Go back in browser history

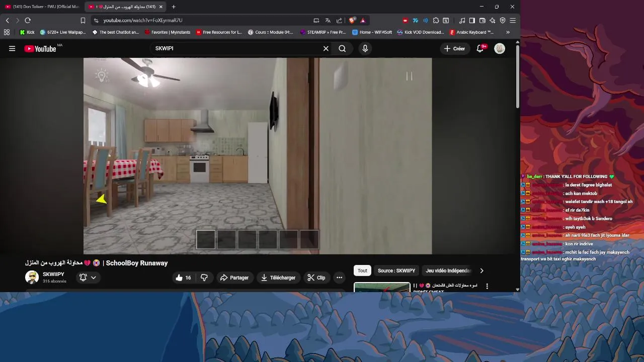[x=7, y=20]
